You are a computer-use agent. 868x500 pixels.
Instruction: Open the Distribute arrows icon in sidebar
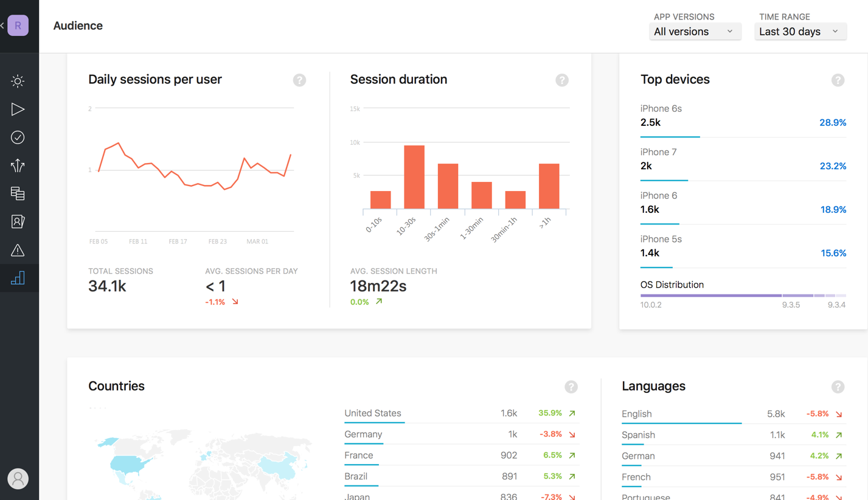pyautogui.click(x=18, y=165)
